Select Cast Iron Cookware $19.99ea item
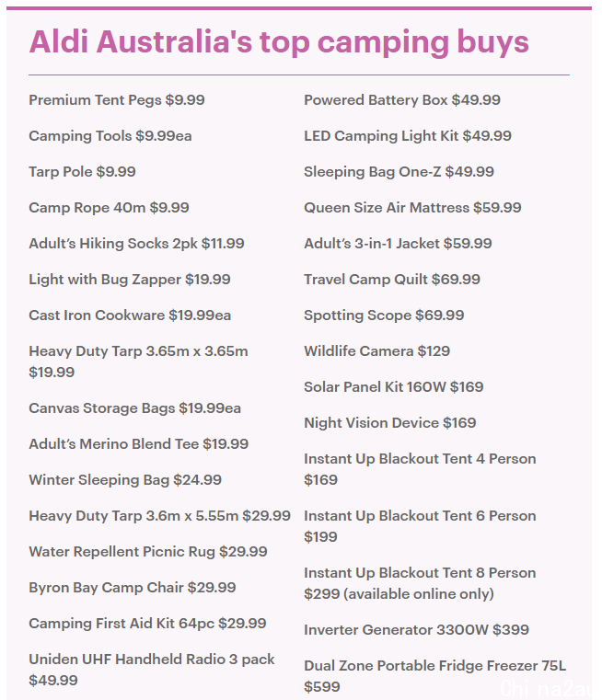Viewport: 602px width, 700px height. pos(130,316)
